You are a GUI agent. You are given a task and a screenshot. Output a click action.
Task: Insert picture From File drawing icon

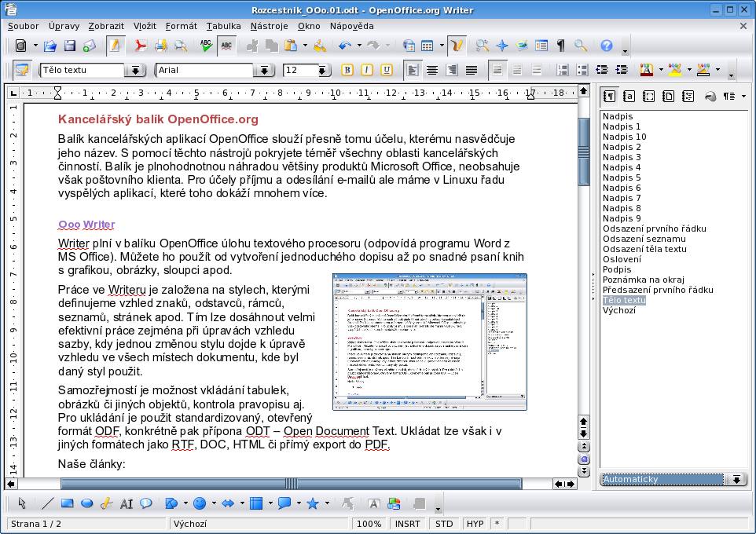tap(394, 503)
